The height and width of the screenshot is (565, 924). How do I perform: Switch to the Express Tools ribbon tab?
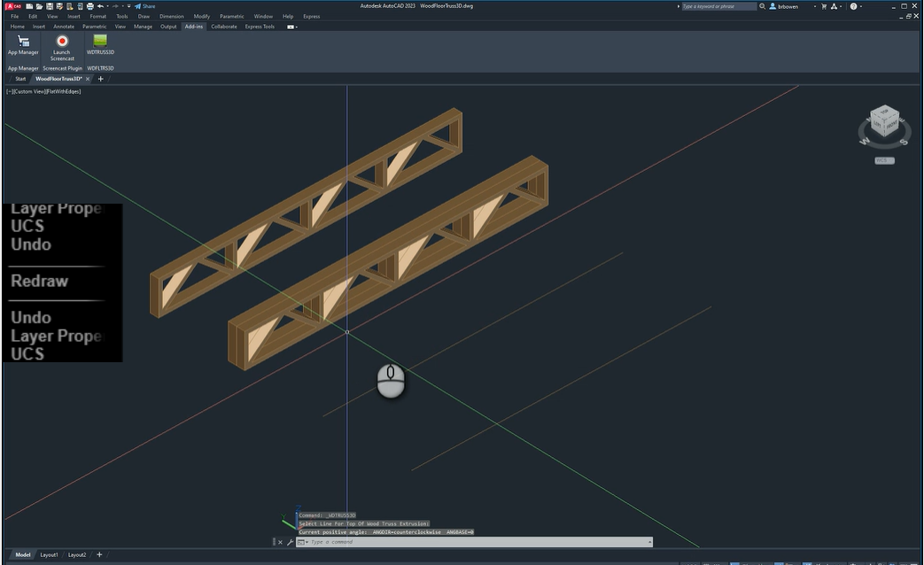pyautogui.click(x=260, y=27)
